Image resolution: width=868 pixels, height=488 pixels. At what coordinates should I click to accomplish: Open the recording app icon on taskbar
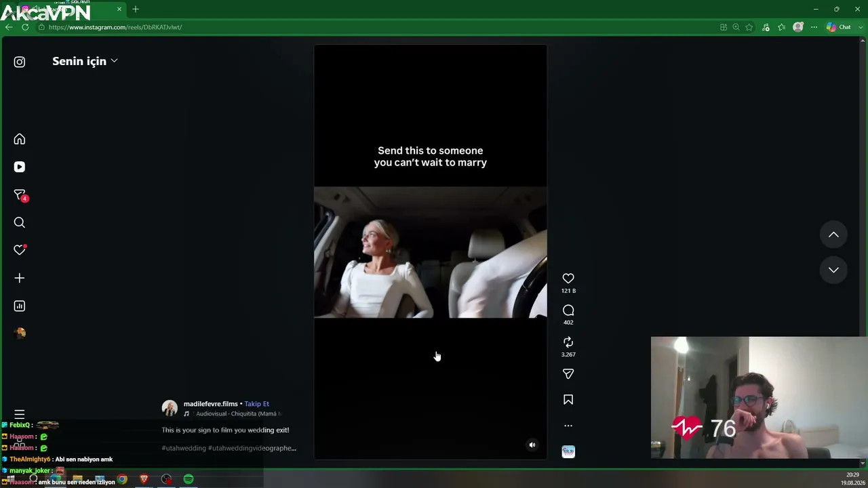click(x=166, y=479)
